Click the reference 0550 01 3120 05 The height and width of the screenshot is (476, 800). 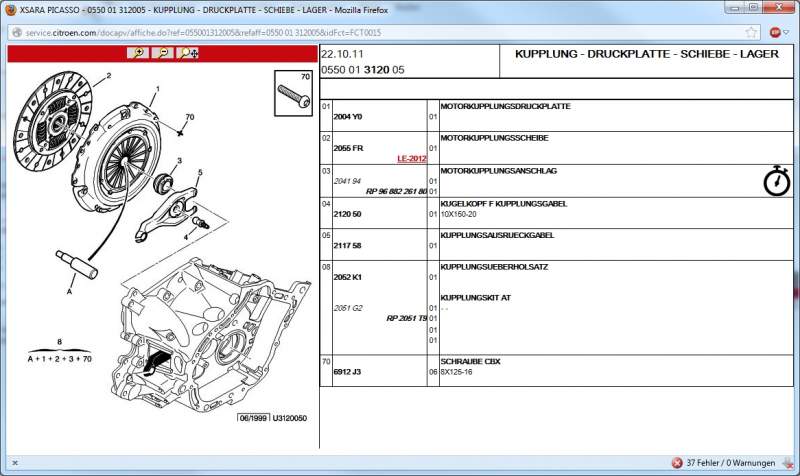tap(363, 70)
